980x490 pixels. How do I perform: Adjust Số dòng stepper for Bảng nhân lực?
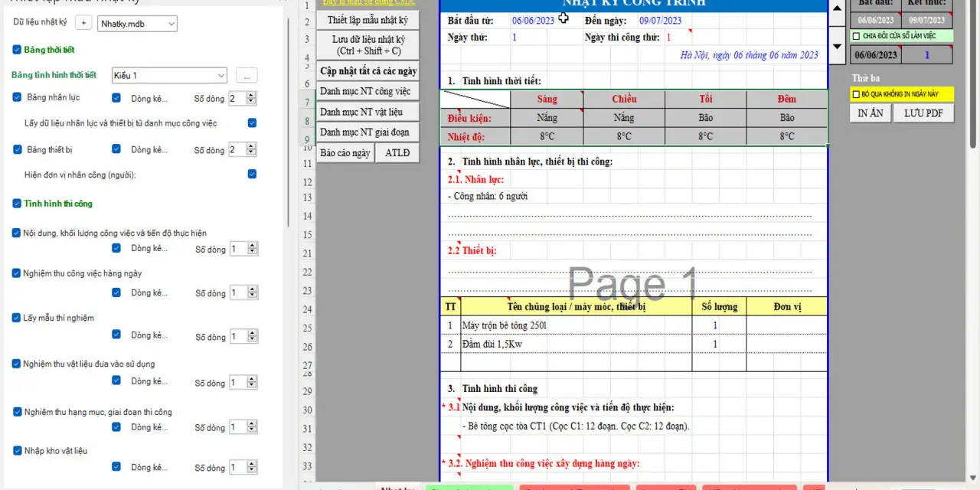251,98
